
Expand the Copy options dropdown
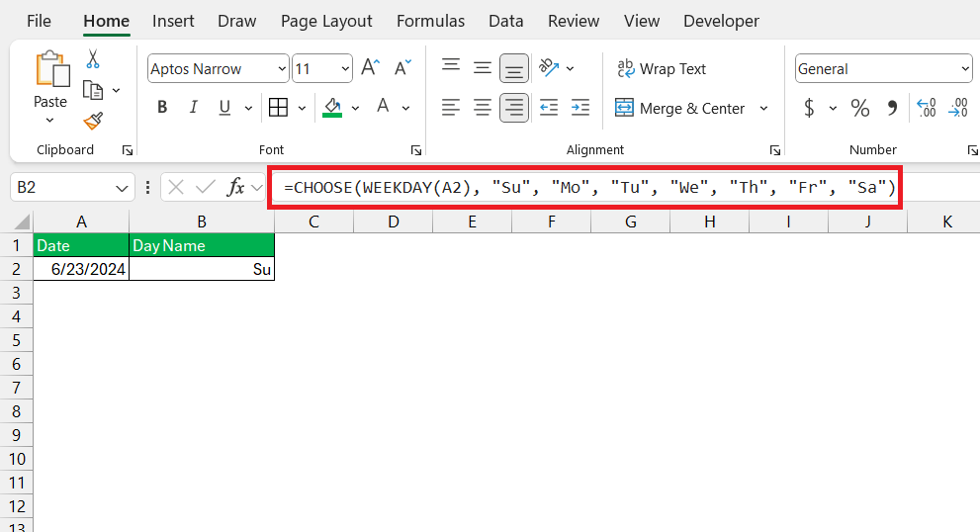click(x=117, y=91)
